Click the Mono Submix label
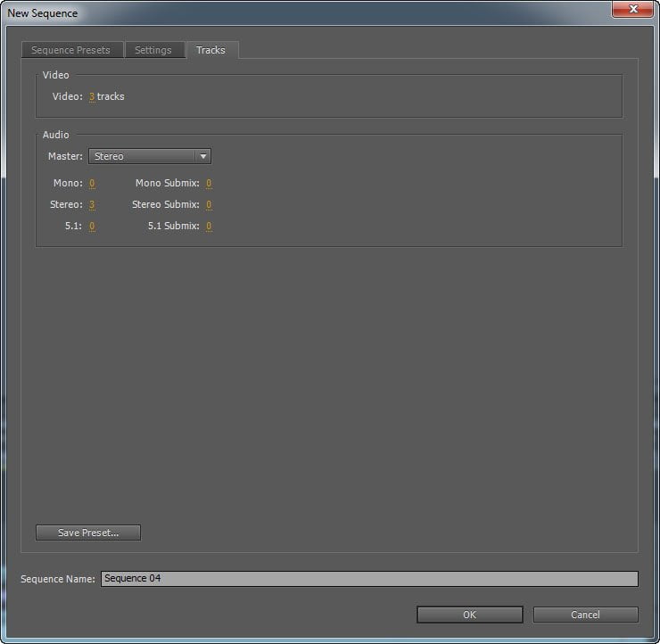 [167, 183]
